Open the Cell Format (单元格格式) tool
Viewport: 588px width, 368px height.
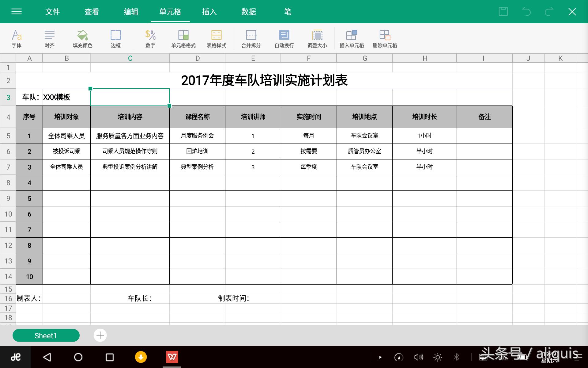click(x=183, y=38)
